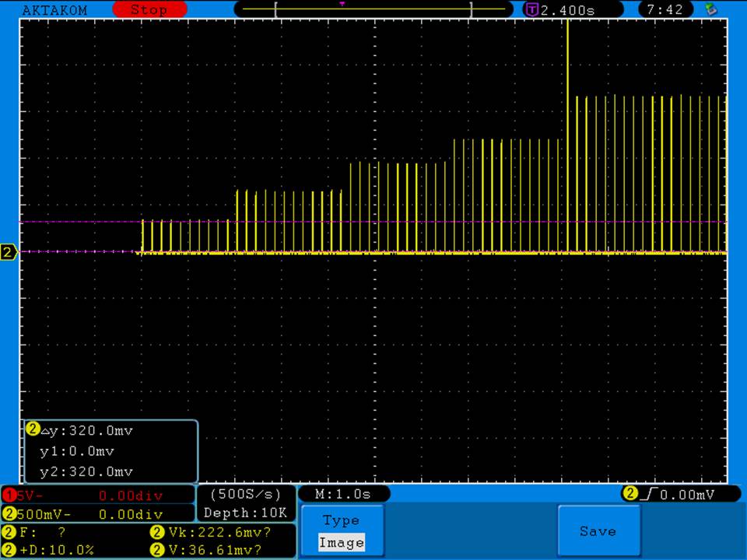747x560 pixels.
Task: Select the channel 2 badge in cursor readout box
Action: click(x=33, y=429)
